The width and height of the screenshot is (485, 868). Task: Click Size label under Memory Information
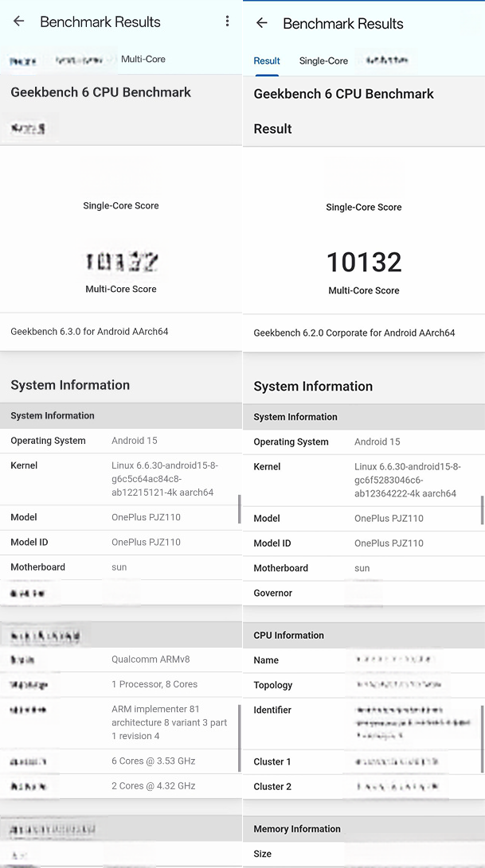(262, 854)
